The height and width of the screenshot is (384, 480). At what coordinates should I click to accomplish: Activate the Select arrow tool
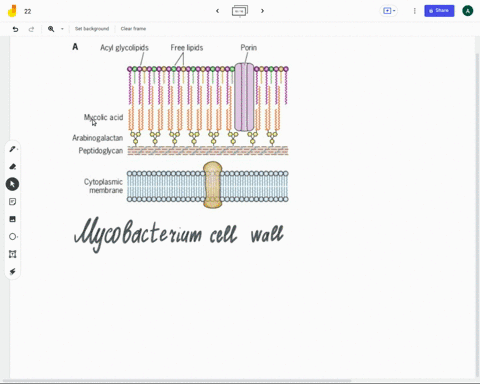point(12,184)
